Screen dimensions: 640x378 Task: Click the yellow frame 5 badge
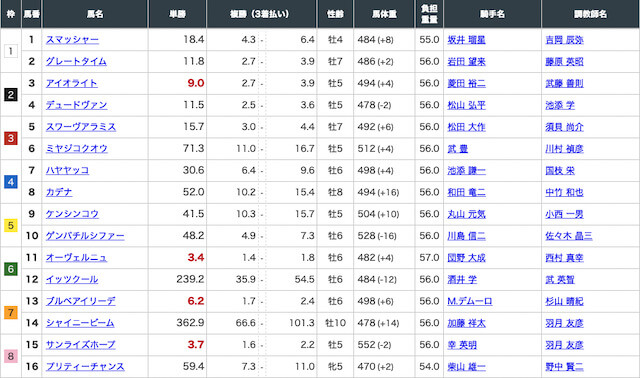pos(11,225)
